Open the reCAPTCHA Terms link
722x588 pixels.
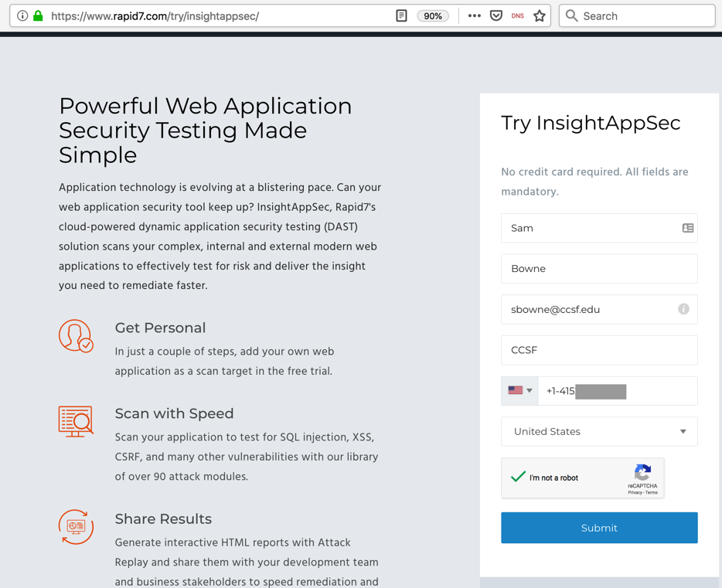tap(652, 492)
